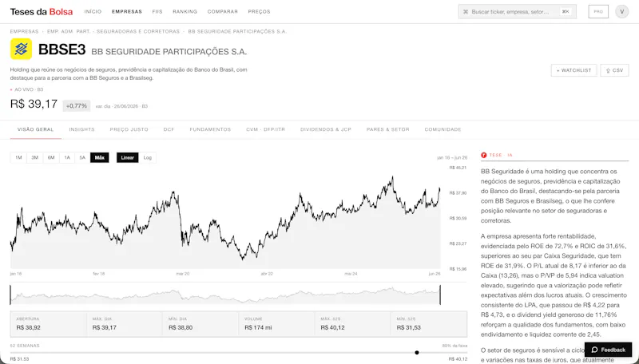Click the MÁX. DIA R$ 39,17 cell
639x364 pixels.
pyautogui.click(x=125, y=324)
